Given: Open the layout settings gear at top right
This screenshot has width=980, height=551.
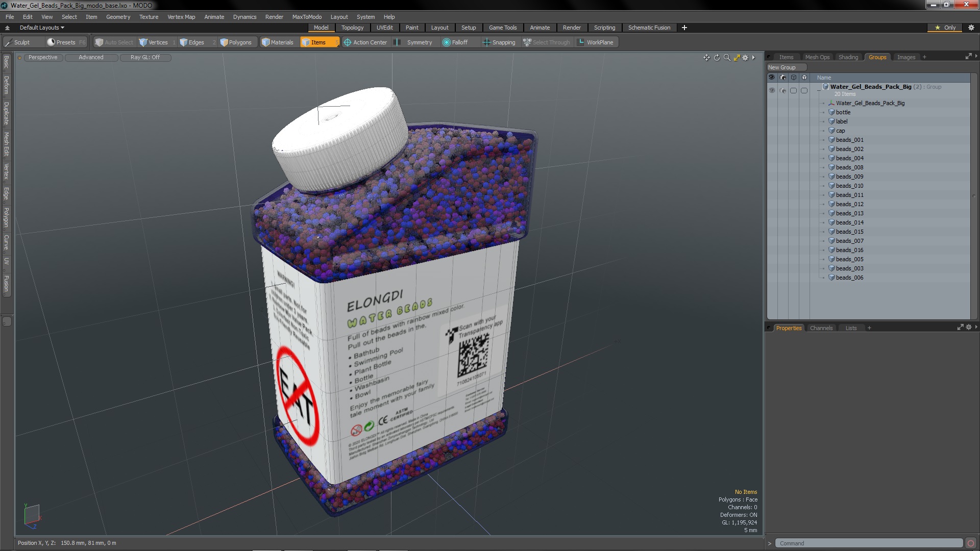Looking at the screenshot, I should [971, 28].
